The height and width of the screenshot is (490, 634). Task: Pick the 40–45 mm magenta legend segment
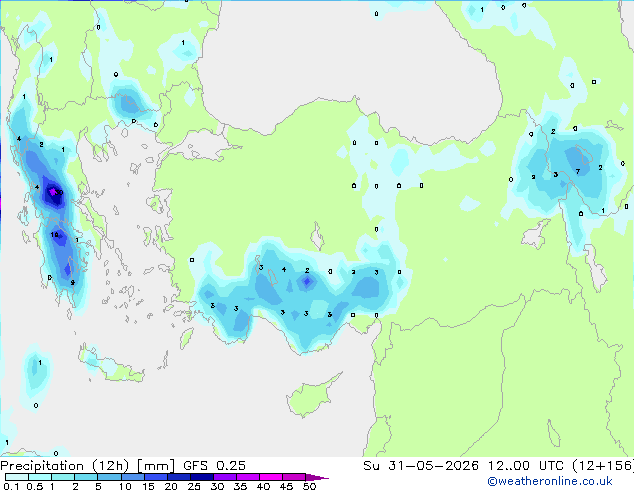271,477
